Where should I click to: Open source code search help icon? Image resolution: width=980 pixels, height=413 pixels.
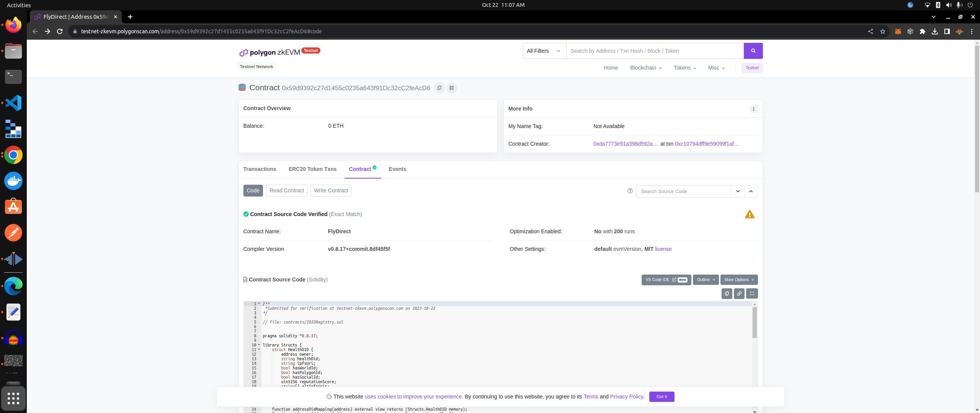(x=630, y=191)
